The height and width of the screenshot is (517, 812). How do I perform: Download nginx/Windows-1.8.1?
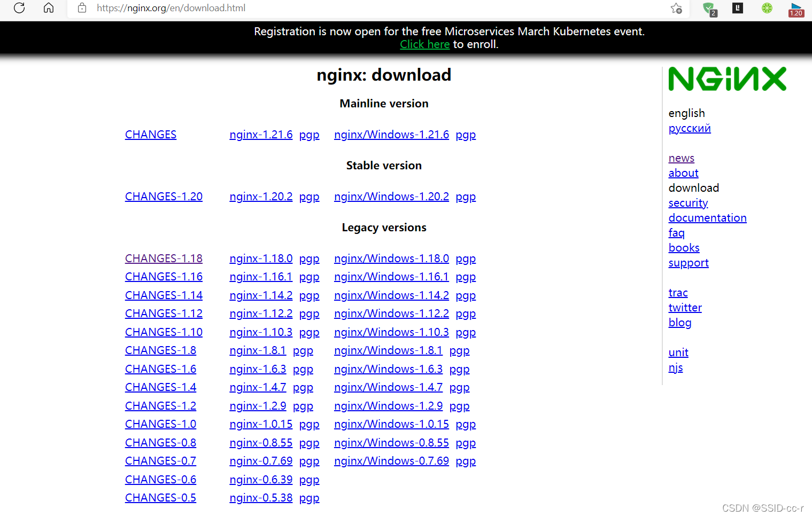(388, 350)
